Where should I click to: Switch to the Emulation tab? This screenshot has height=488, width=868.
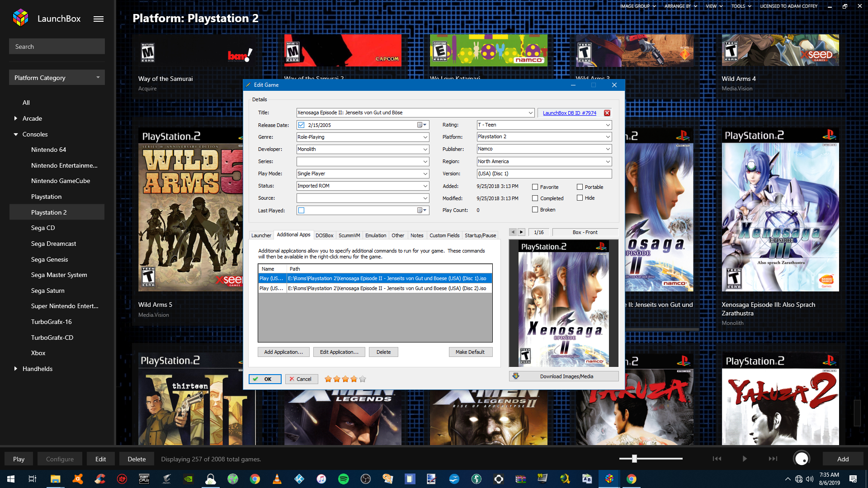tap(376, 235)
